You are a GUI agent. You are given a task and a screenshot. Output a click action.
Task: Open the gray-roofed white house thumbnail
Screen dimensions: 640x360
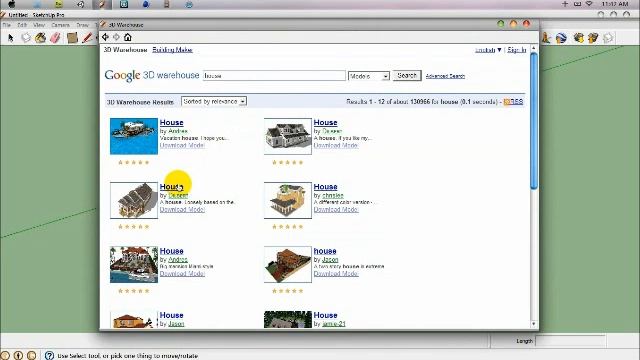pos(288,136)
